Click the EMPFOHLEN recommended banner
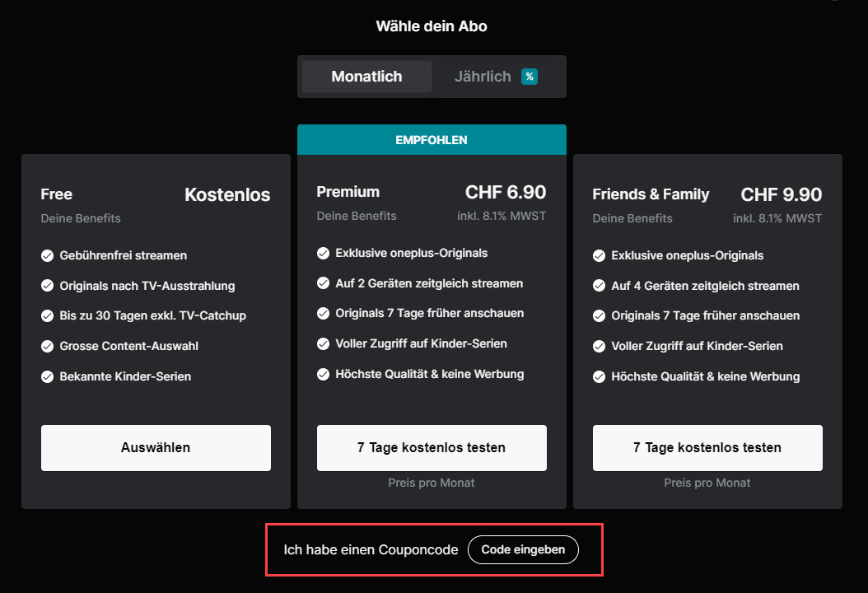The width and height of the screenshot is (868, 593). click(x=432, y=140)
